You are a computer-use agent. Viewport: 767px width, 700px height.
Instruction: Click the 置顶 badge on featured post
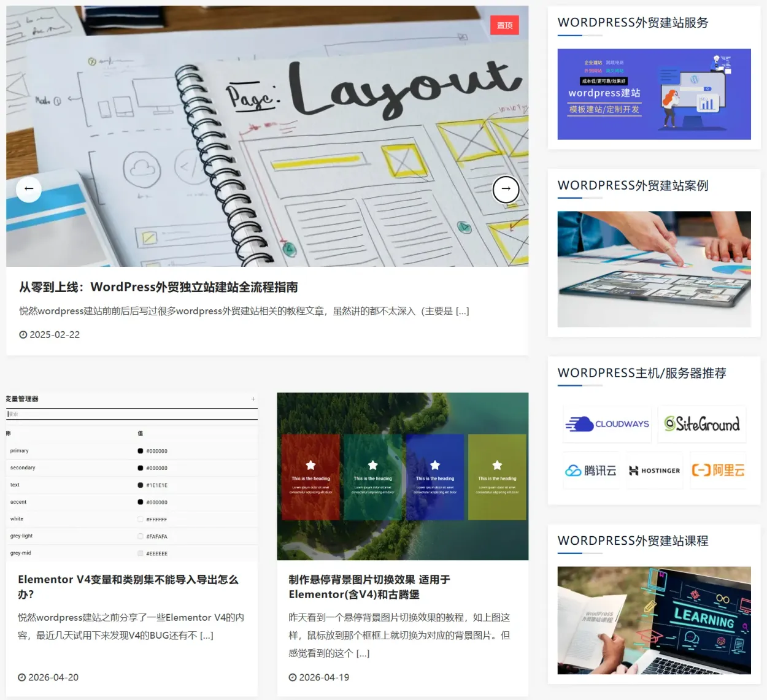[x=504, y=25]
